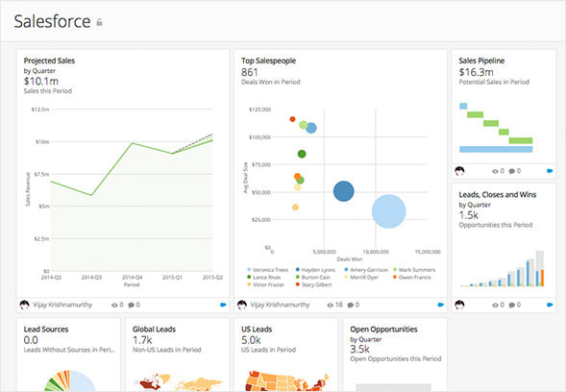Image resolution: width=566 pixels, height=392 pixels.
Task: Toggle Veronica Trees legend entry
Action: tap(267, 270)
